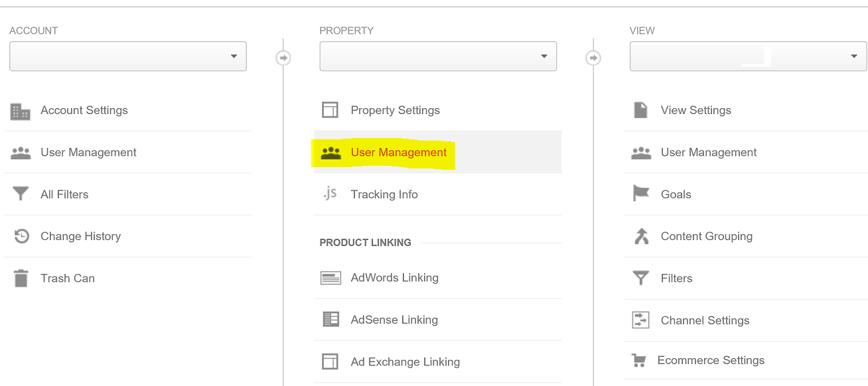
Task: Click the Content Grouping icon
Action: 640,236
